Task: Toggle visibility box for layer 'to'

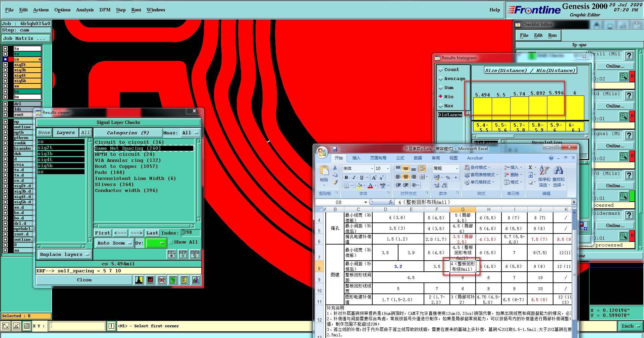Action: coord(5,49)
